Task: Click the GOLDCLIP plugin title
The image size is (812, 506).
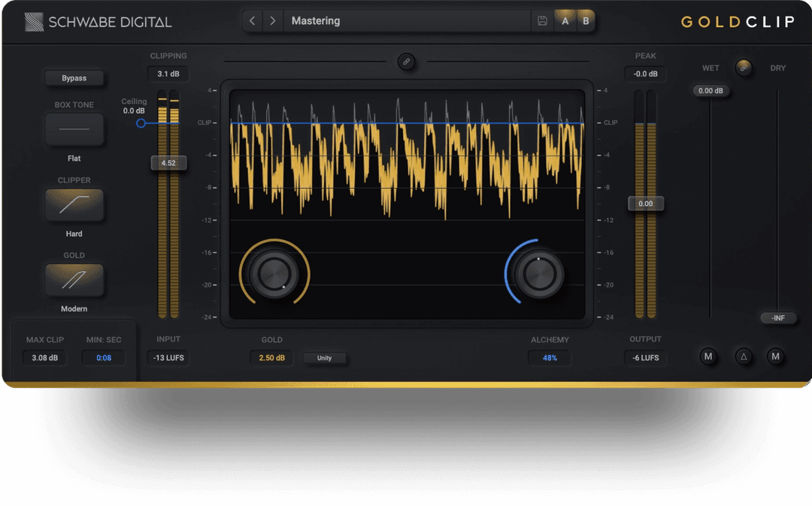Action: click(738, 22)
